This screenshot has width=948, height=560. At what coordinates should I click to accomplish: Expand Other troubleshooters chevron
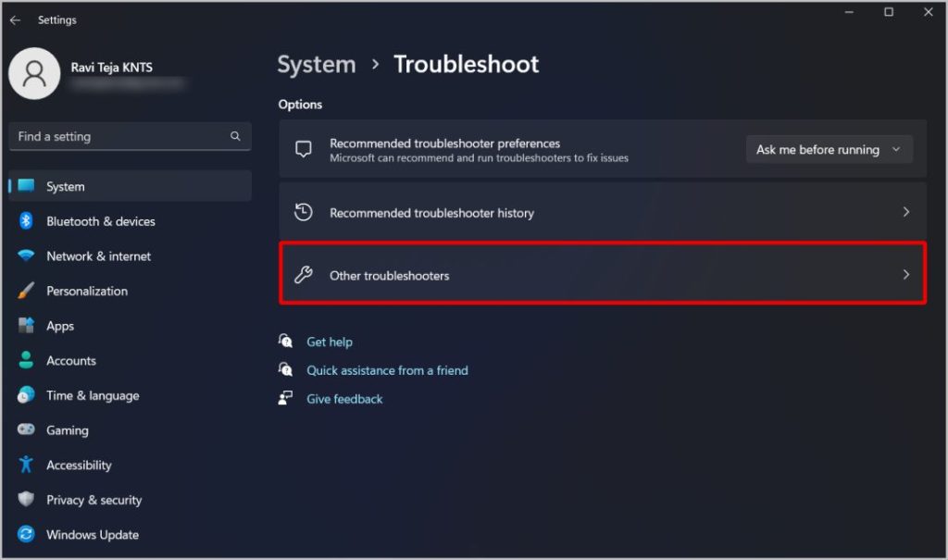pos(905,275)
